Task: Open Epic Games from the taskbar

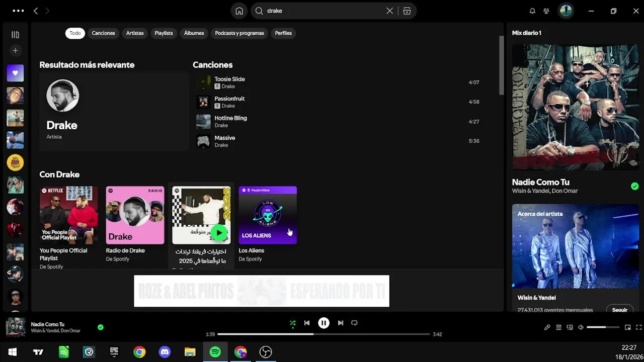Action: (114, 352)
